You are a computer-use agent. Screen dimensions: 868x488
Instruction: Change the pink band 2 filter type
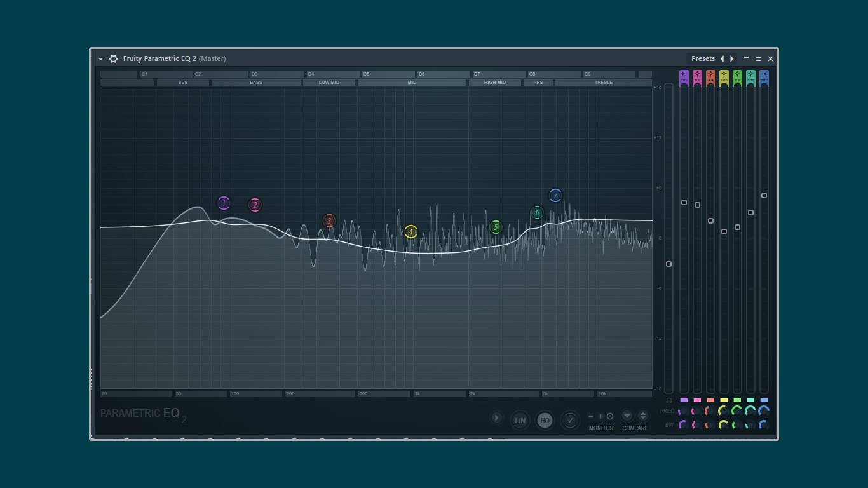coord(697,77)
